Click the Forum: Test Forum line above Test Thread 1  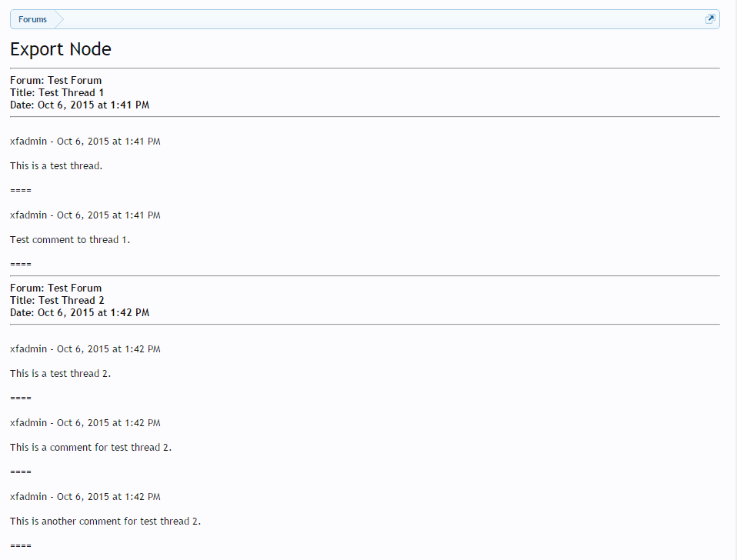pos(56,80)
